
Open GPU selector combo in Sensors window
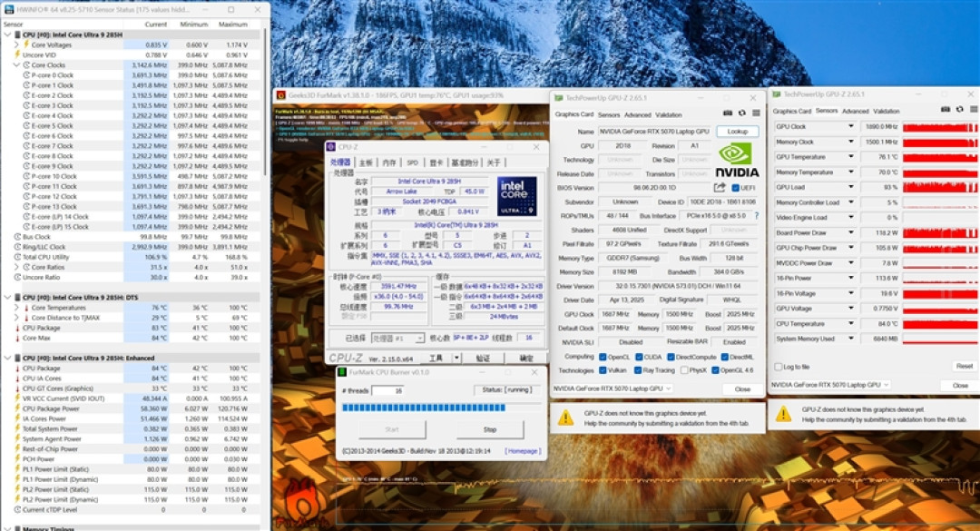830,385
